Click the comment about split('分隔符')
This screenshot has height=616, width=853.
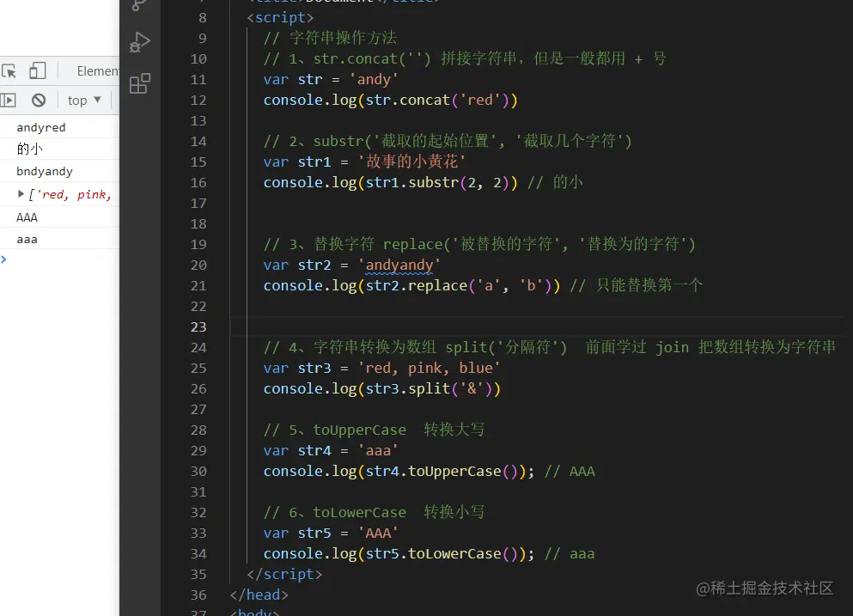(x=550, y=348)
